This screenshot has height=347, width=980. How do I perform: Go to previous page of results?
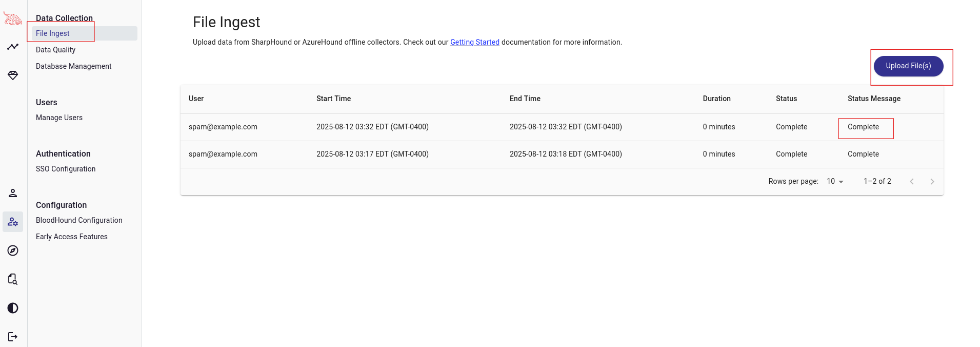pyautogui.click(x=911, y=181)
